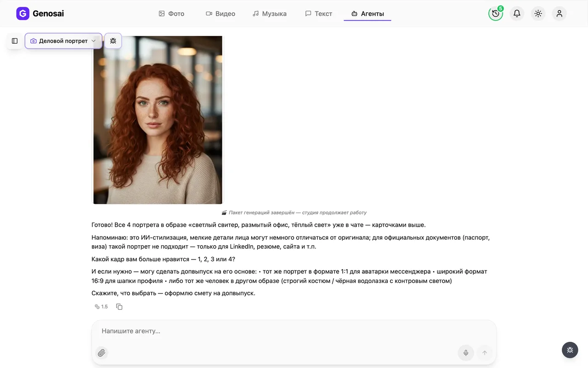Open the user profile icon
Viewport: 588px width, 368px height.
559,13
